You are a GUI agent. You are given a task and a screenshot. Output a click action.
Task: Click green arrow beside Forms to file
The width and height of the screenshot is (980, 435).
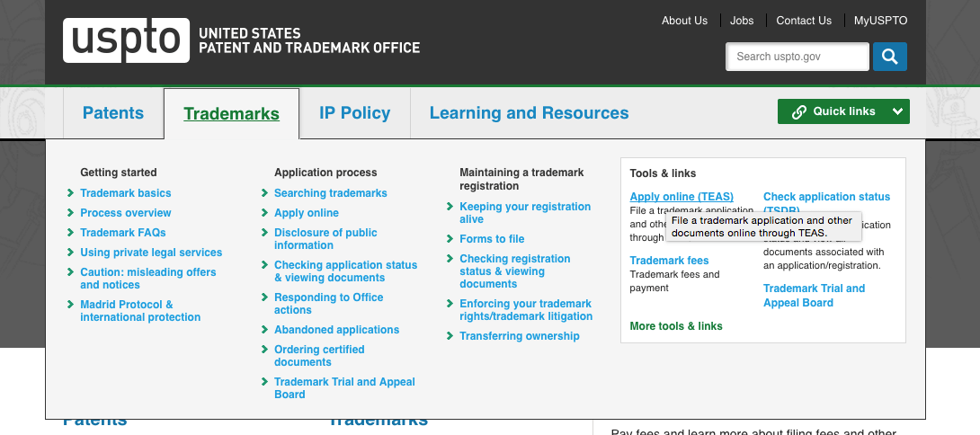[x=450, y=239]
